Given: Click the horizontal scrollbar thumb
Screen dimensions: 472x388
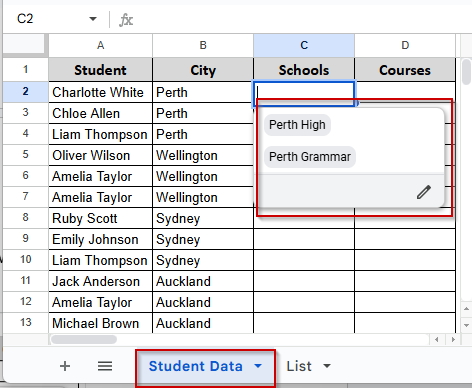Looking at the screenshot, I should pyautogui.click(x=84, y=339).
